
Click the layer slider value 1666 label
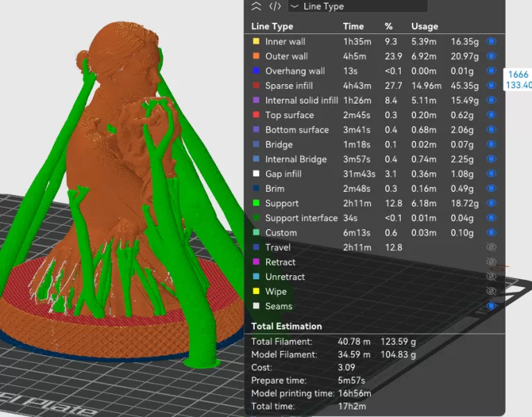pyautogui.click(x=518, y=74)
